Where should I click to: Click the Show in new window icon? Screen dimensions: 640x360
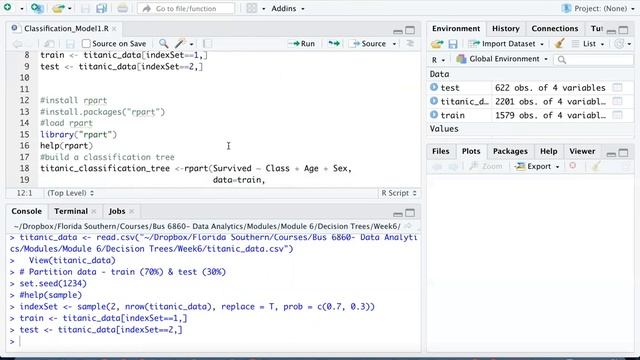click(x=49, y=44)
